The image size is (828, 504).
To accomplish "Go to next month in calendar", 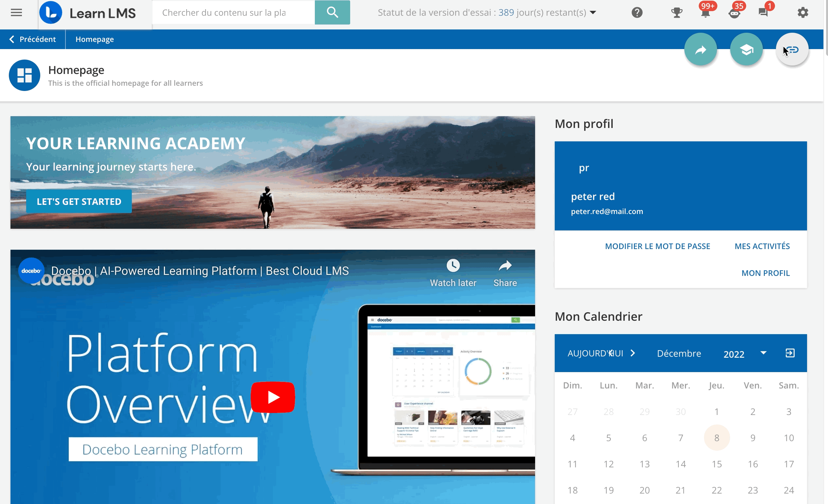I will pyautogui.click(x=633, y=353).
